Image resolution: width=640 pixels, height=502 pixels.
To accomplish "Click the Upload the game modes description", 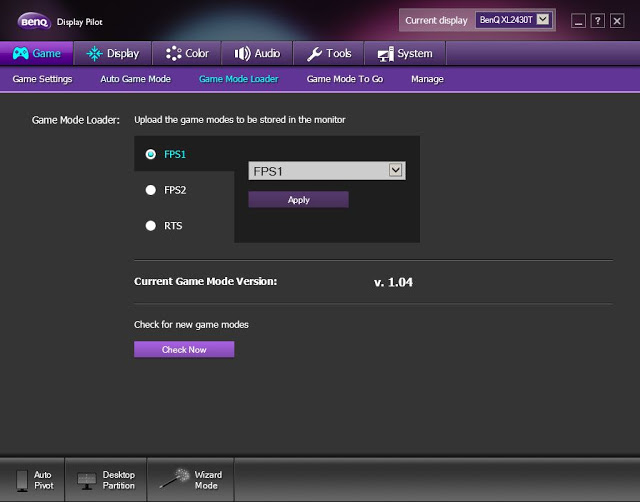I will (240, 120).
